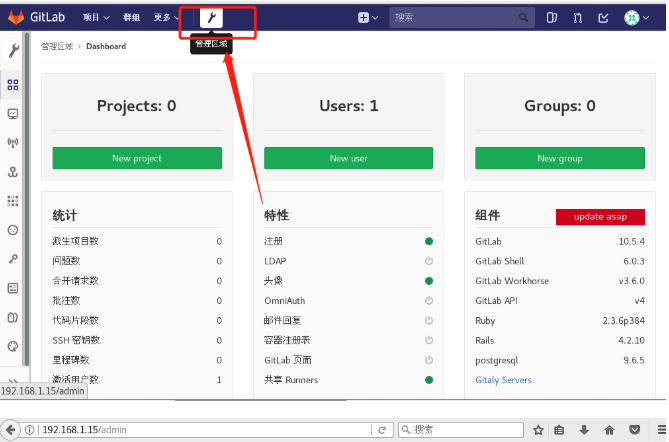
Task: Open issues icon in top navbar
Action: [x=552, y=18]
